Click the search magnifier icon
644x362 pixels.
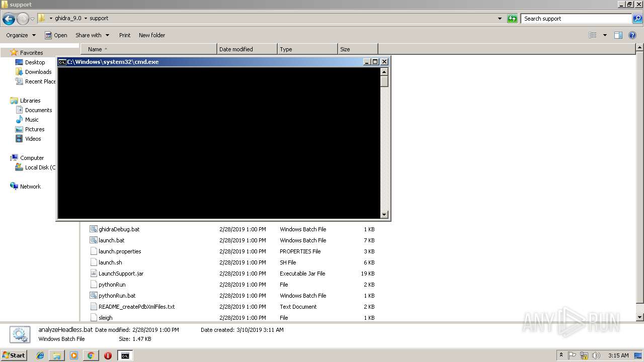pos(638,19)
